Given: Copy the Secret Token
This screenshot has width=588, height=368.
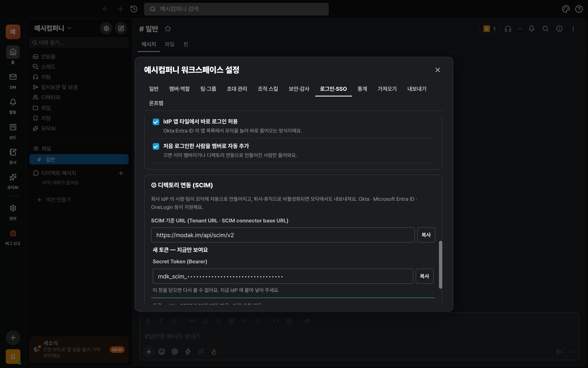Looking at the screenshot, I should pyautogui.click(x=424, y=276).
